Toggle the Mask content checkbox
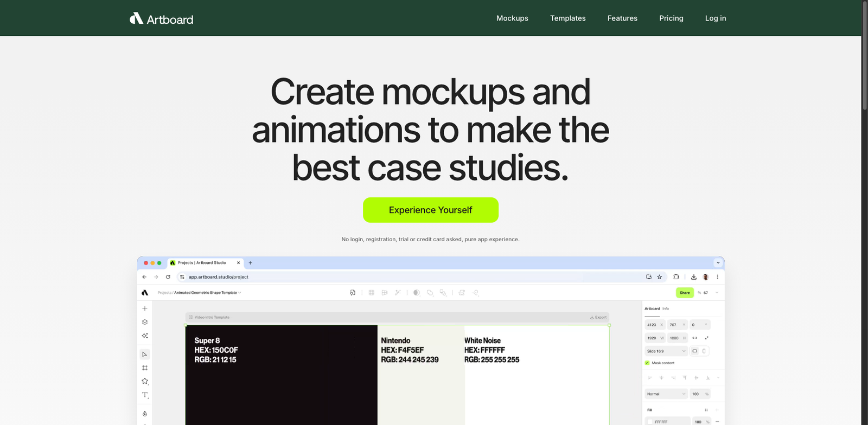Screen dimensions: 868x425 point(647,363)
